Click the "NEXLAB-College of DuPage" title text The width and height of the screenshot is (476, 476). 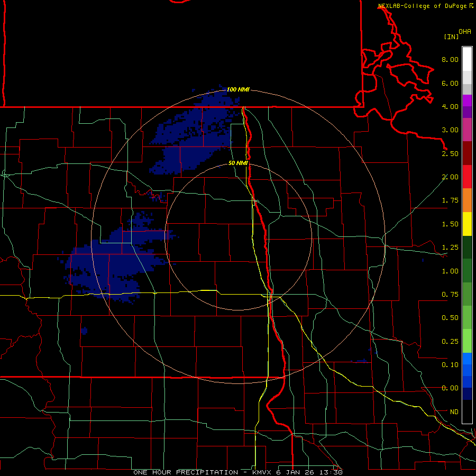(x=422, y=6)
